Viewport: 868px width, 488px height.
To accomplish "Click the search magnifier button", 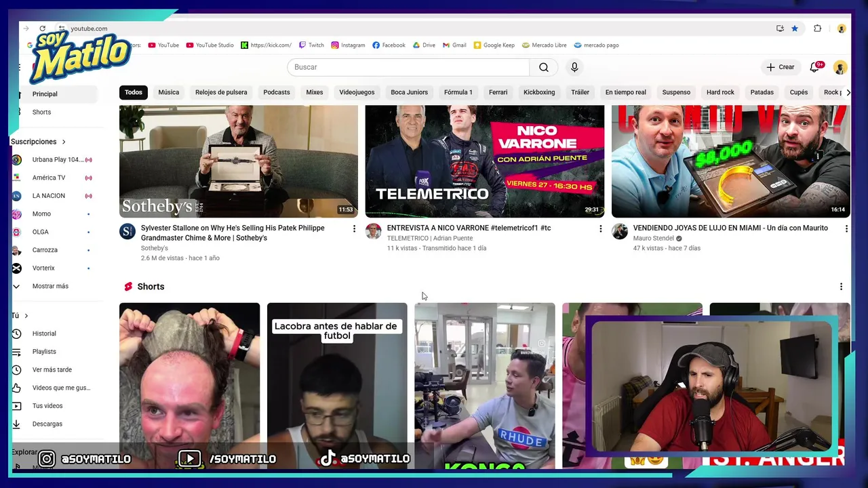I will click(544, 67).
